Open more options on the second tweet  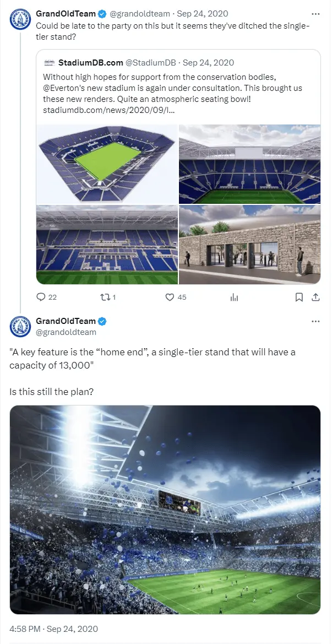coord(315,321)
